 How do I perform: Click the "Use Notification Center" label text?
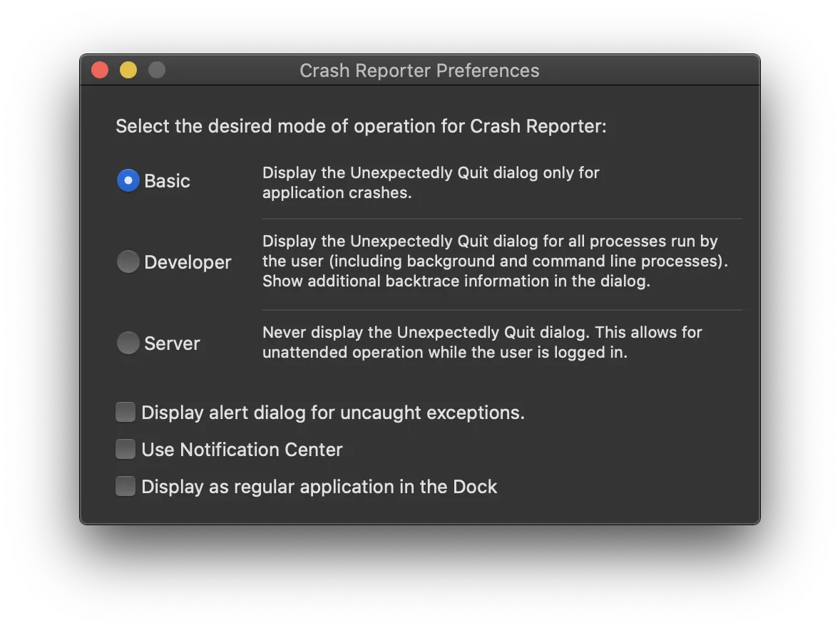coord(242,450)
